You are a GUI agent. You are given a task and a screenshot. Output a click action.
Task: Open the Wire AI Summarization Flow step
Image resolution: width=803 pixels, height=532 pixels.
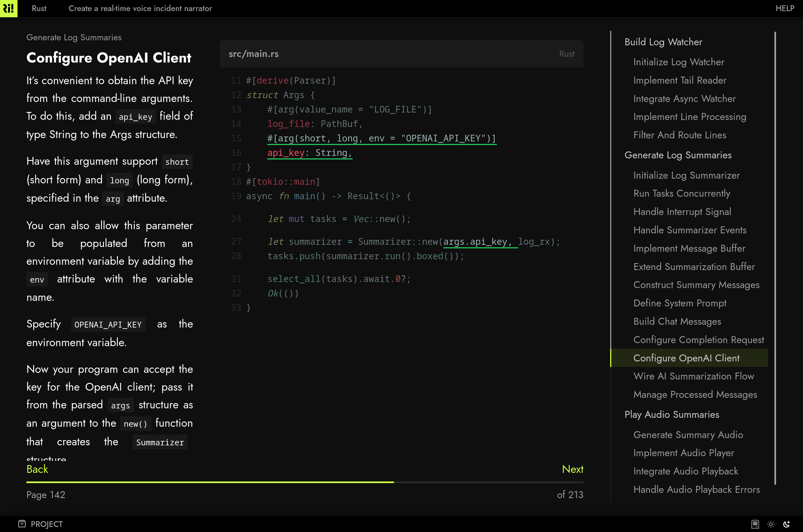point(694,376)
